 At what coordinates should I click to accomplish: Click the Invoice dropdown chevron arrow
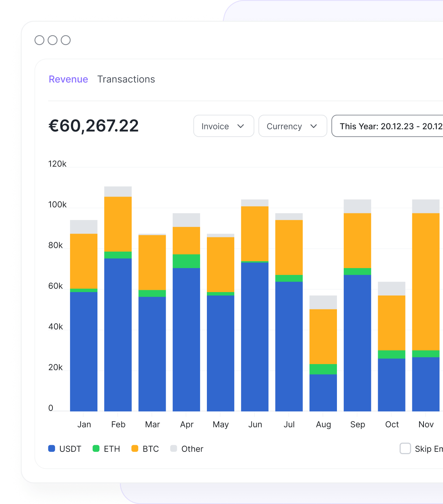[241, 126]
